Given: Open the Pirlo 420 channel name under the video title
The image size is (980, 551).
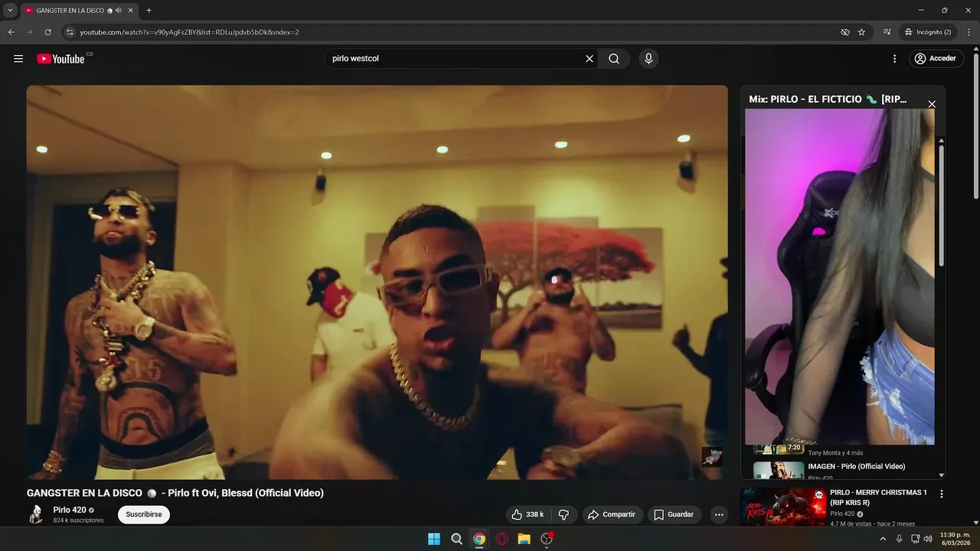Looking at the screenshot, I should 70,510.
